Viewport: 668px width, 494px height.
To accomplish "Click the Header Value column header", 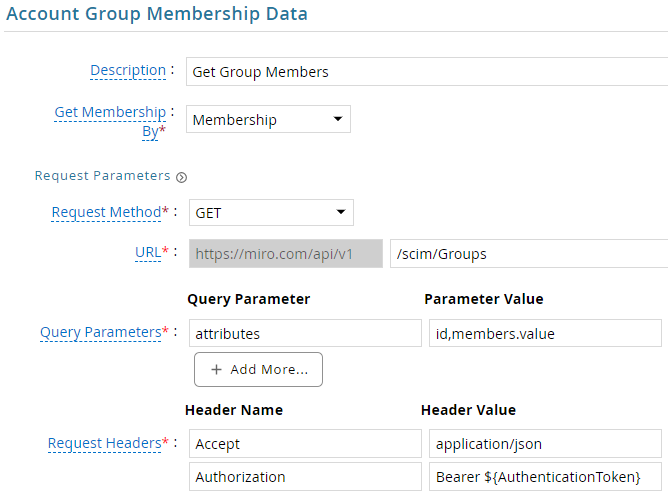I will [x=468, y=410].
